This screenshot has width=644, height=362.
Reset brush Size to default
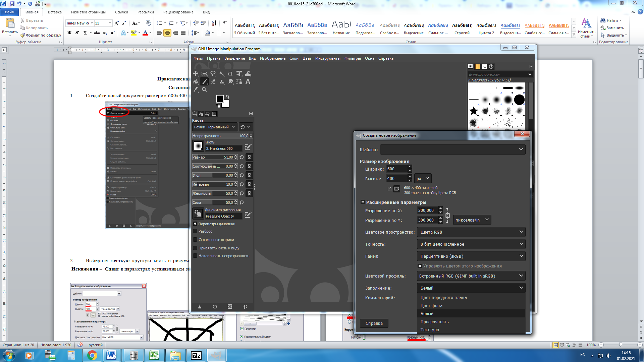(241, 157)
